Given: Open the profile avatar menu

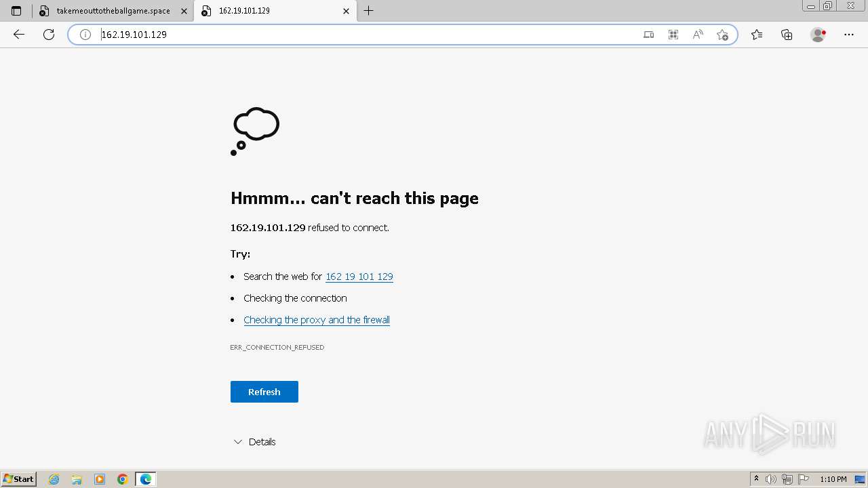Looking at the screenshot, I should tap(818, 35).
